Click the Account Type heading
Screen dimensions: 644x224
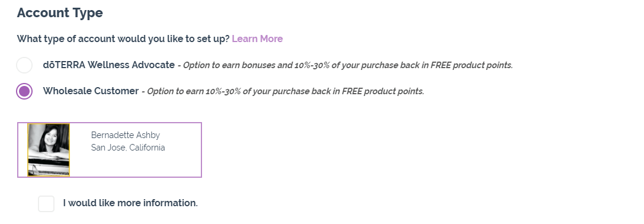pyautogui.click(x=60, y=13)
